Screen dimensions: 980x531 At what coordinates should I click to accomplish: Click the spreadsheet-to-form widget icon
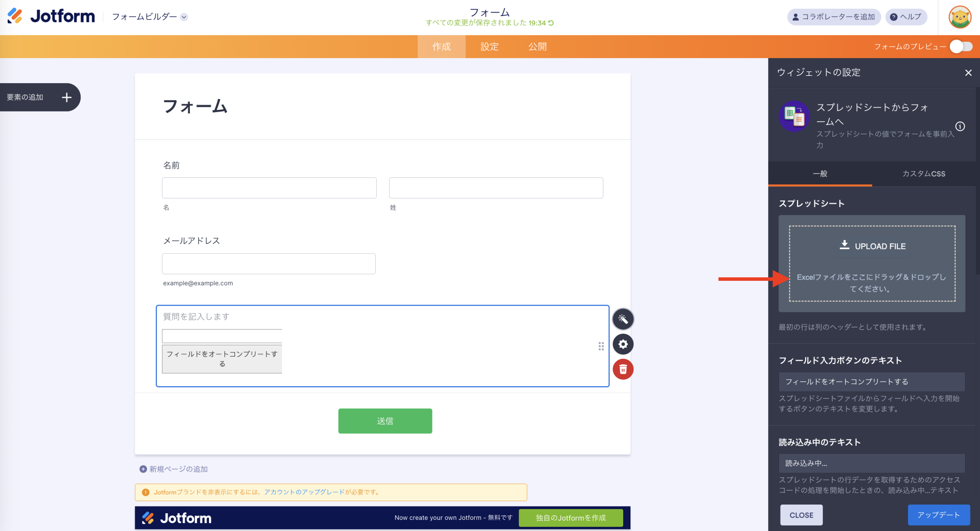click(x=794, y=117)
